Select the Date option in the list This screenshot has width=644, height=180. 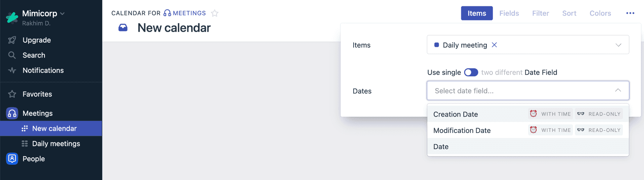click(441, 147)
